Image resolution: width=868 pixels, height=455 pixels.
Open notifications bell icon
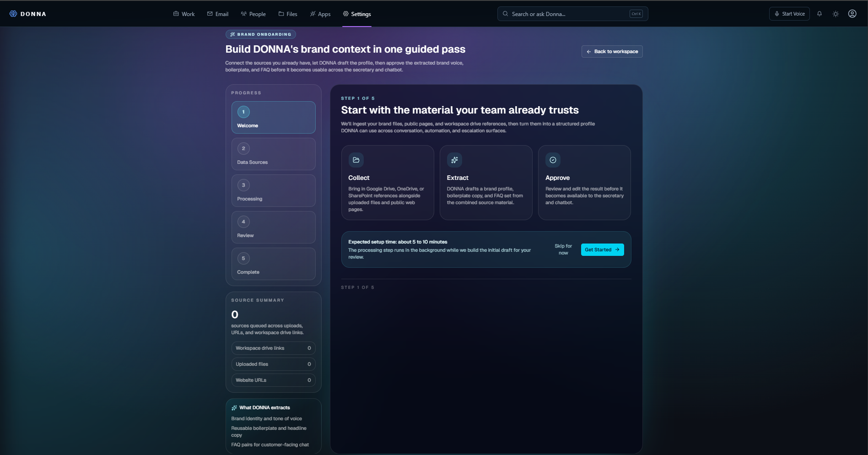819,14
